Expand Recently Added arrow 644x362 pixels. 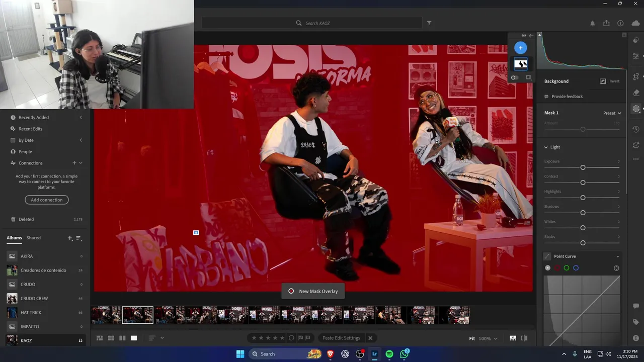click(x=80, y=118)
